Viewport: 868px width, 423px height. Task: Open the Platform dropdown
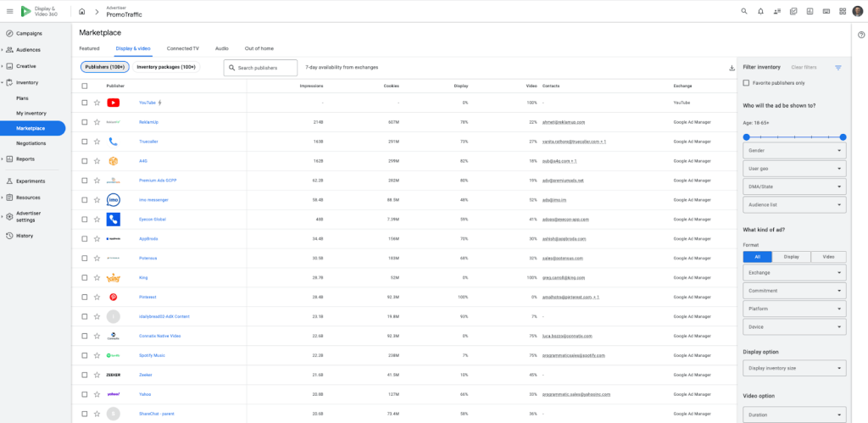point(794,309)
